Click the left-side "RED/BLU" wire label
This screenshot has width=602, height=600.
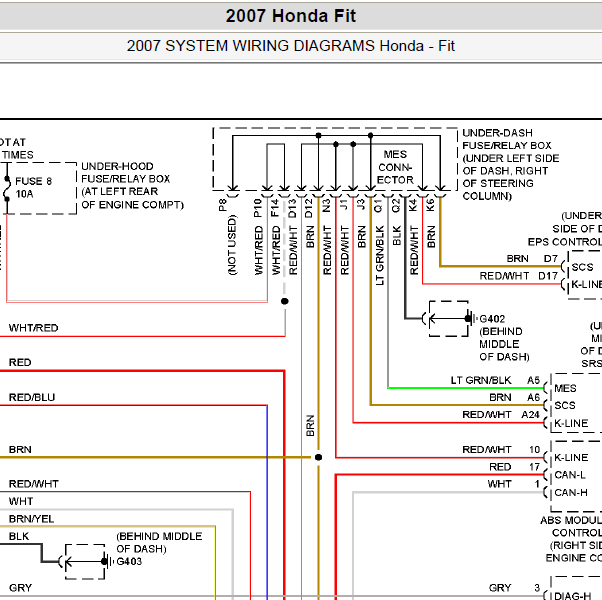tap(32, 397)
